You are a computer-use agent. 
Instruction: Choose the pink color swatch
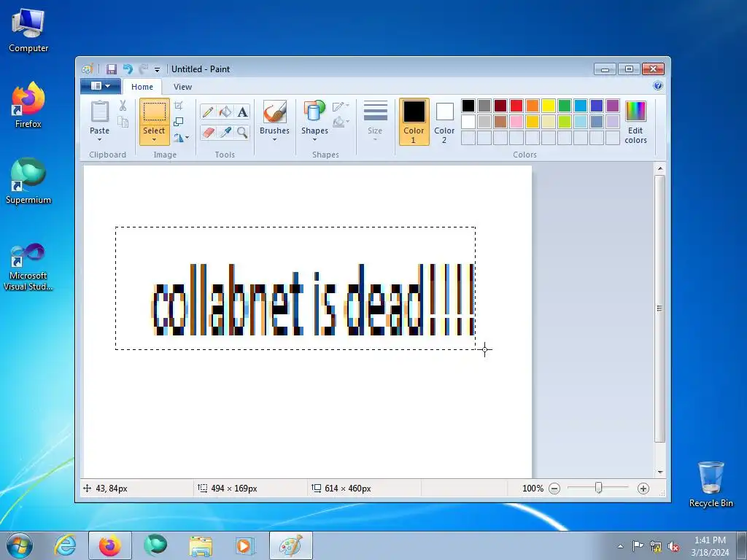pos(516,122)
